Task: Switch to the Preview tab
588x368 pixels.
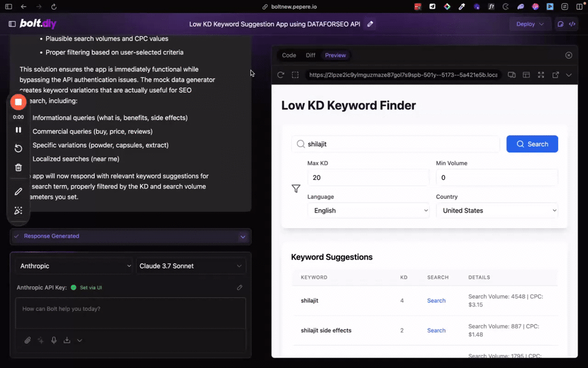Action: pos(335,55)
